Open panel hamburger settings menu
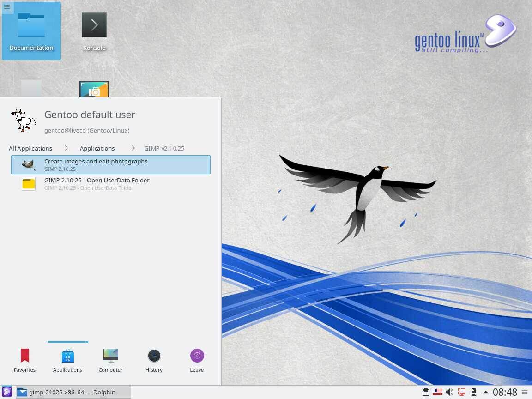The width and height of the screenshot is (532, 399). click(x=525, y=392)
